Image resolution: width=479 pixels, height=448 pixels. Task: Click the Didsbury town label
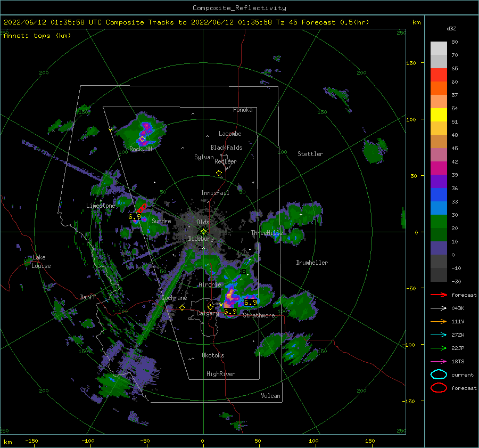201,239
